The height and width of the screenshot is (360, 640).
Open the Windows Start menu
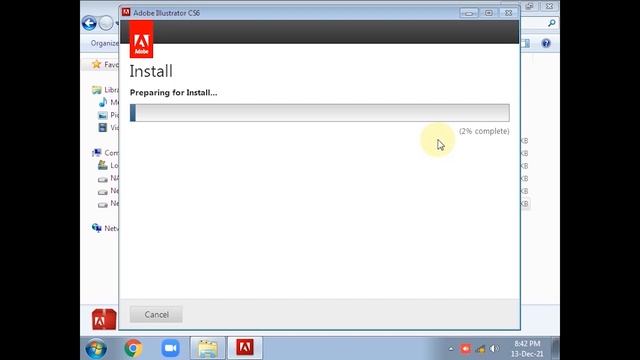click(96, 349)
